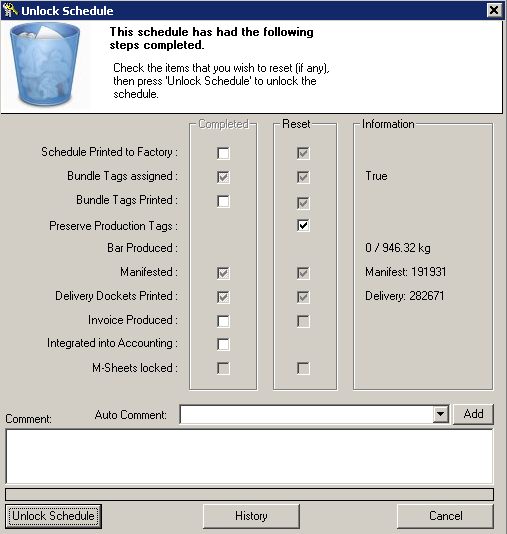This screenshot has width=507, height=534.
Task: Toggle Manifested reset checkbox
Action: (x=303, y=273)
